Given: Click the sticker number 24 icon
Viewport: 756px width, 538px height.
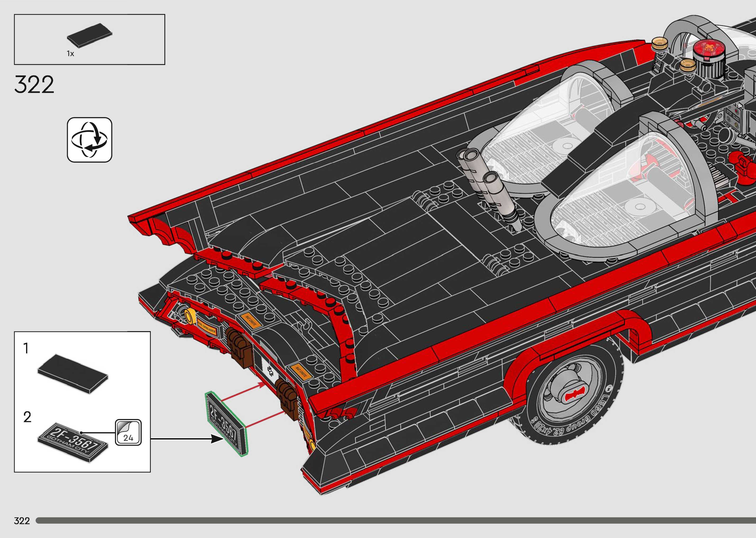Looking at the screenshot, I should tap(128, 432).
